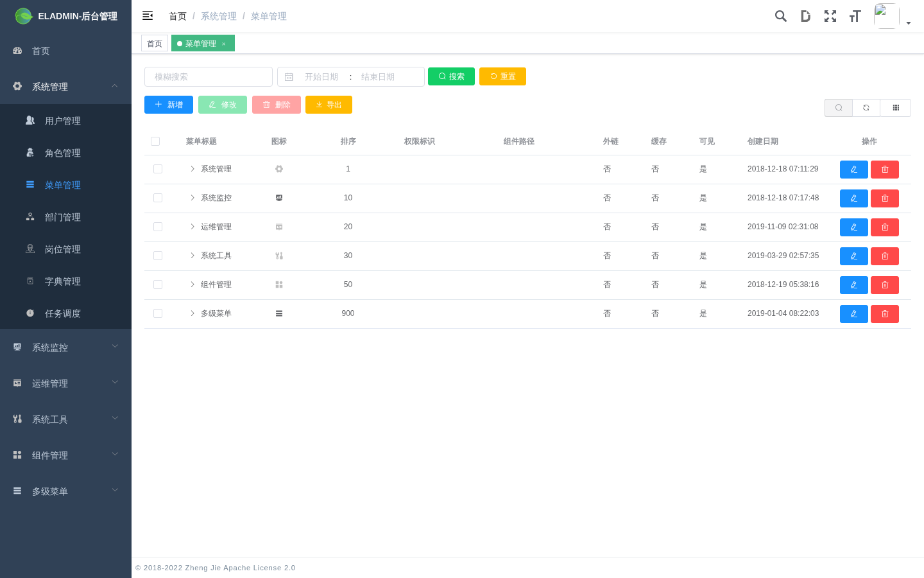
Task: Open the user avatar dropdown
Action: [892, 16]
